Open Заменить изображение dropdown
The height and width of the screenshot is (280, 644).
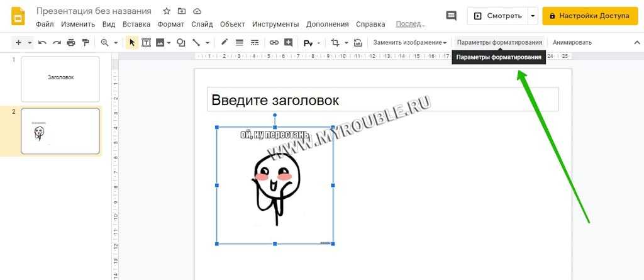click(410, 43)
